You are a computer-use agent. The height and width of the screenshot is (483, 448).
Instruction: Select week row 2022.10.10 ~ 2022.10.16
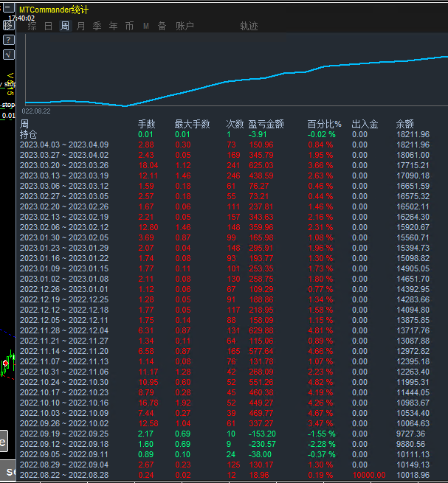224,403
